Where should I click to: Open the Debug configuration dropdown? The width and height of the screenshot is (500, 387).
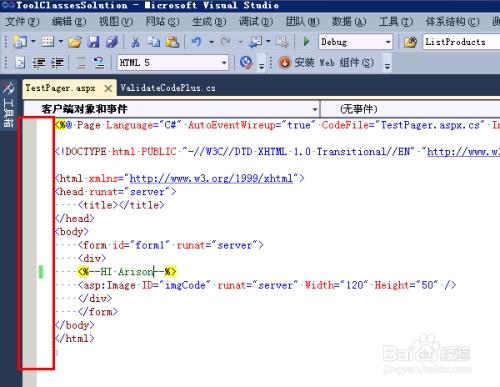[355, 42]
